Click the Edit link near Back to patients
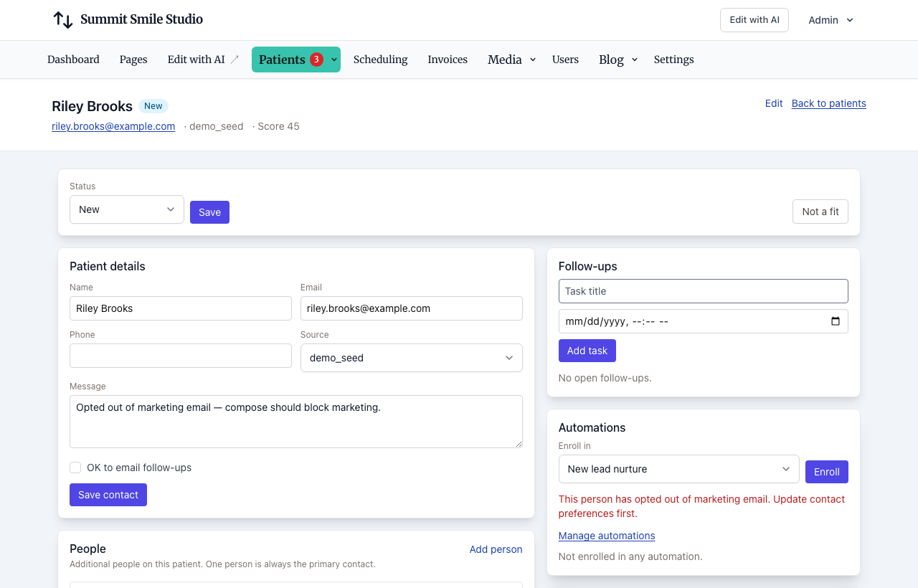 pos(774,103)
